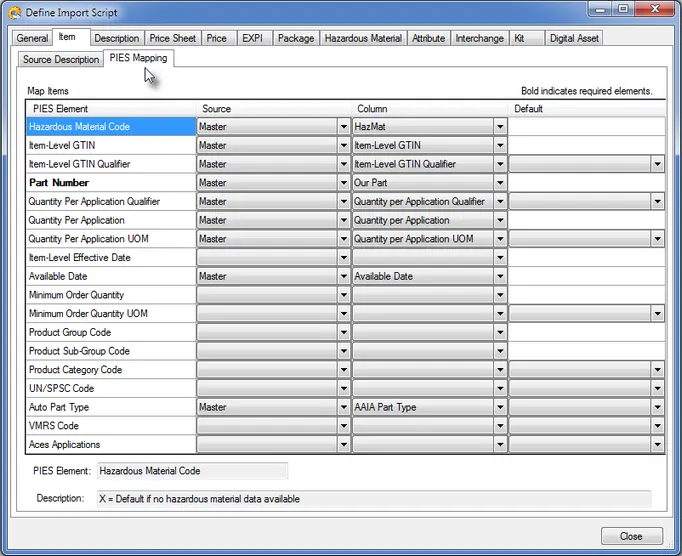The height and width of the screenshot is (556, 682).
Task: Open Source dropdown for Minimum Order Quantity
Action: pos(343,296)
